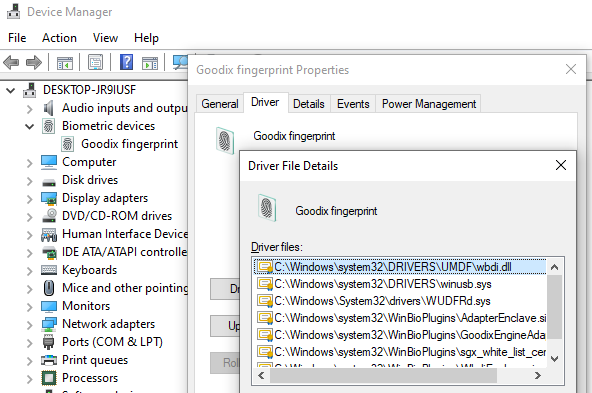The width and height of the screenshot is (592, 393).
Task: Open the File menu
Action: point(17,38)
